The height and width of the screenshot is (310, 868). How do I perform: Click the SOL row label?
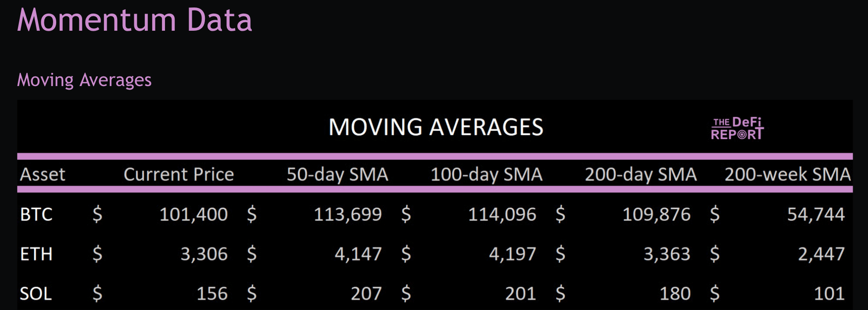click(x=36, y=293)
